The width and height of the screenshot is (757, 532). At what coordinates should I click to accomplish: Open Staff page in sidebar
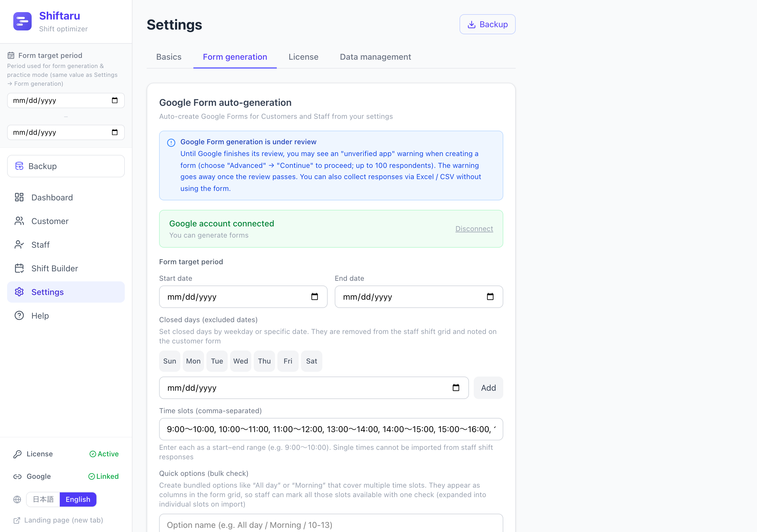(66, 245)
